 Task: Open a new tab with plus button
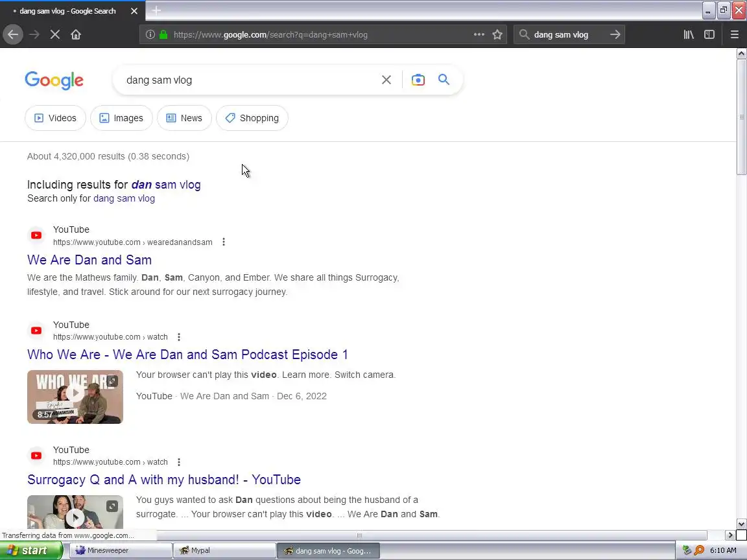[x=156, y=10]
